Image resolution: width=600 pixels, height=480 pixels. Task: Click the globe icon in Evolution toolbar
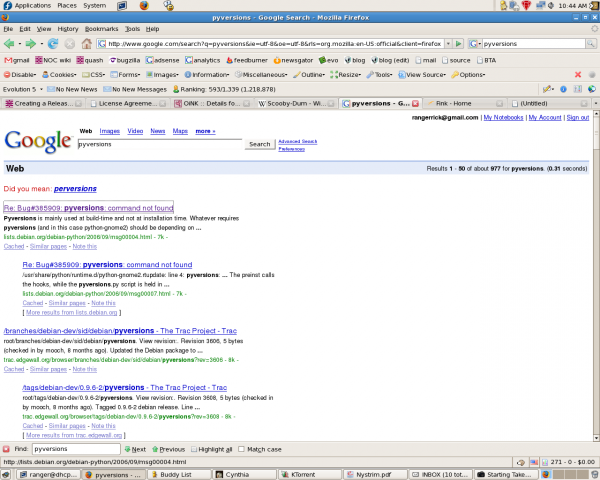click(592, 89)
